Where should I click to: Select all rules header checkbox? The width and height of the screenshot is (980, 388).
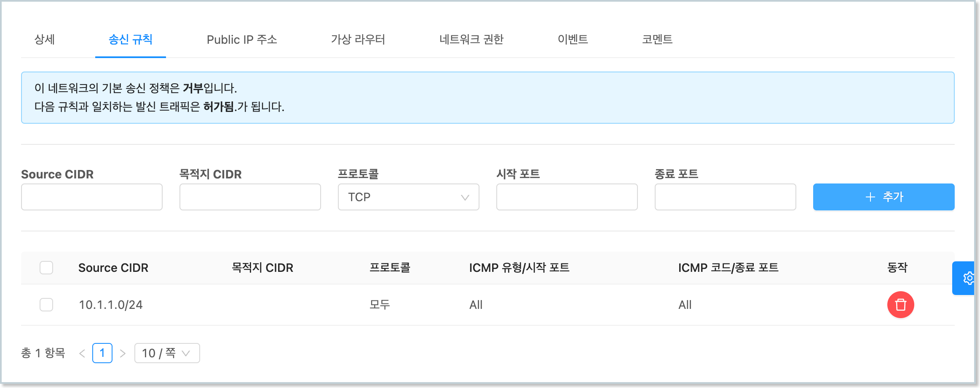pos(46,268)
